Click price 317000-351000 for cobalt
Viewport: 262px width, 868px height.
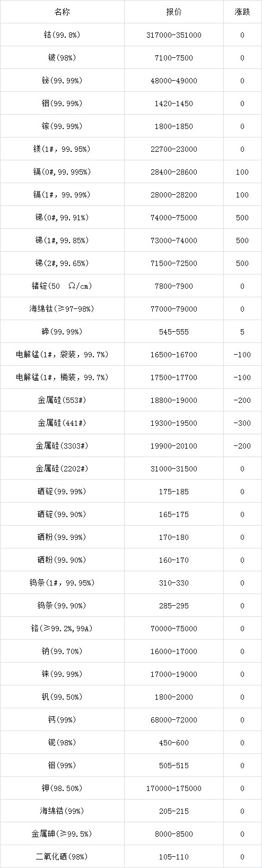pos(173,35)
